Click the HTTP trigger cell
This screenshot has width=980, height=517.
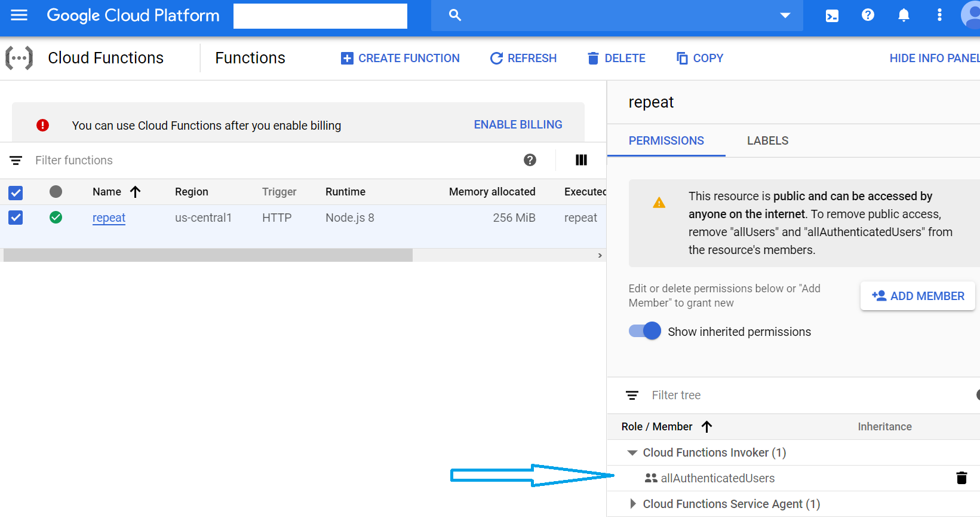click(277, 218)
